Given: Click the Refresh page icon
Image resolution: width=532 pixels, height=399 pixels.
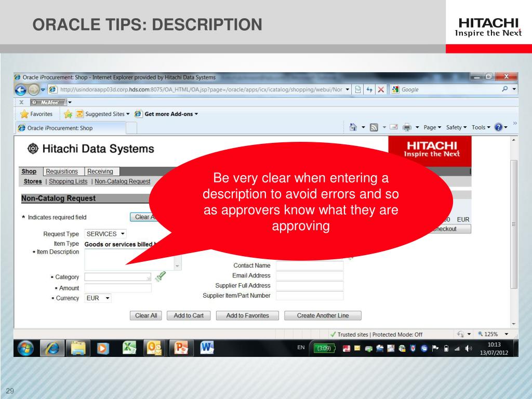Looking at the screenshot, I should 369,89.
